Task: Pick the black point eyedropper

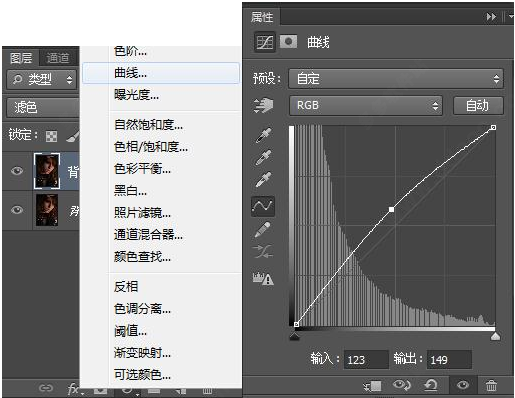Action: coord(264,135)
